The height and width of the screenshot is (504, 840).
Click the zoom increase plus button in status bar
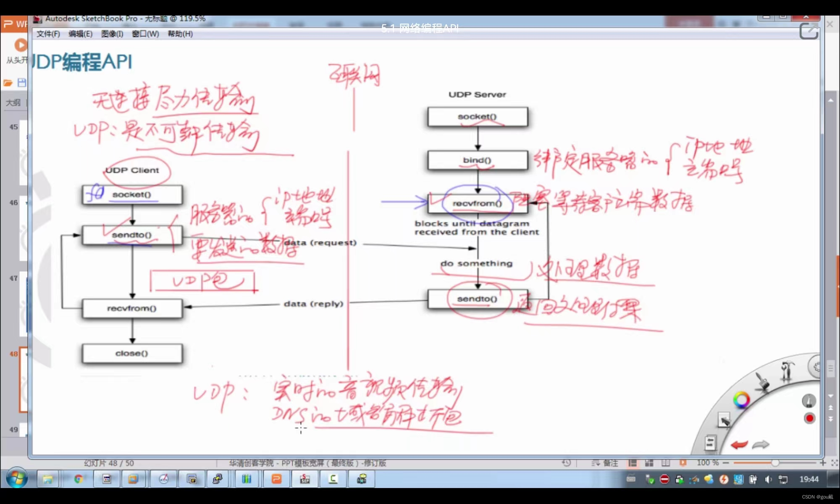pos(822,462)
